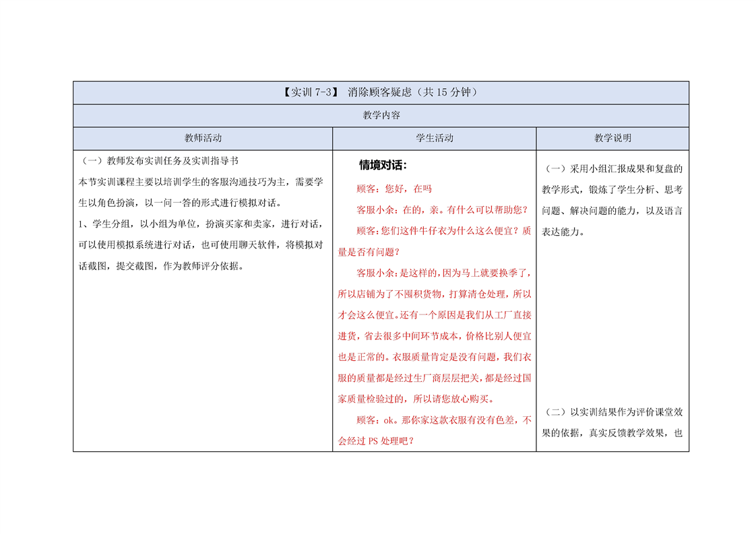Click the note '（二）以实训结果作为评价课堂效'
The width and height of the screenshot is (756, 534).
(612, 412)
